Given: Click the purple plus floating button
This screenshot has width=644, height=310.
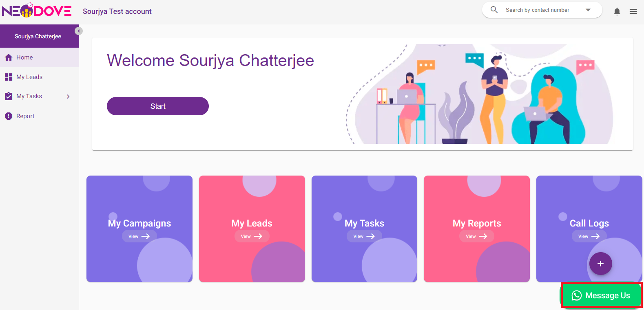Looking at the screenshot, I should [x=600, y=264].
